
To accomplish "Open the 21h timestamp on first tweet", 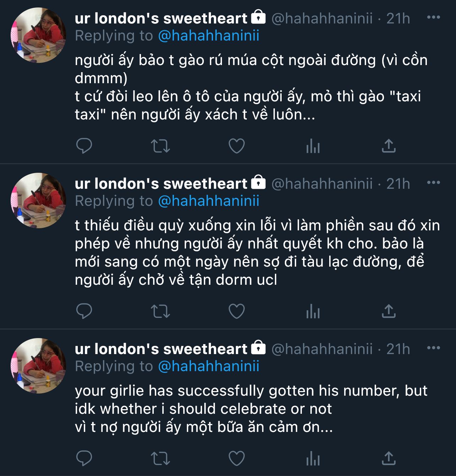I will [x=398, y=18].
